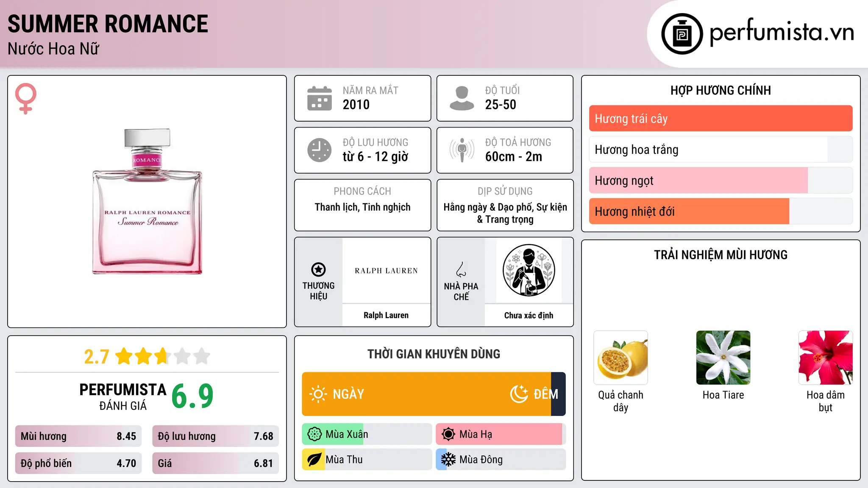
Task: Click the pink female gender symbol
Action: pyautogui.click(x=25, y=99)
